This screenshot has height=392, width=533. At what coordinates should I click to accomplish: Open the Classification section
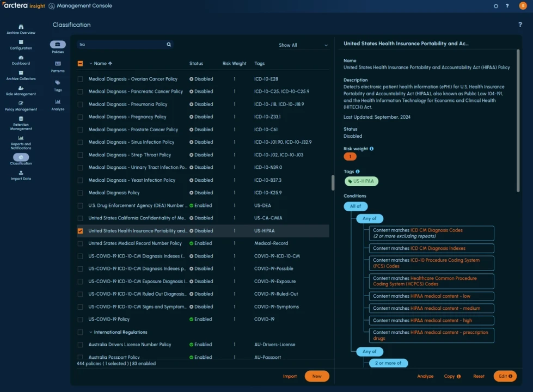[x=20, y=158]
